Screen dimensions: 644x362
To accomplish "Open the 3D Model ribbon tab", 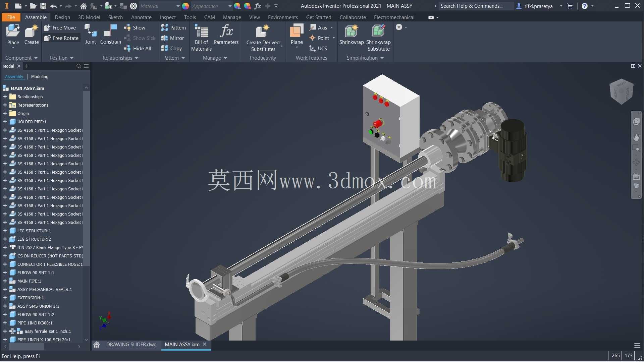I will click(x=89, y=17).
